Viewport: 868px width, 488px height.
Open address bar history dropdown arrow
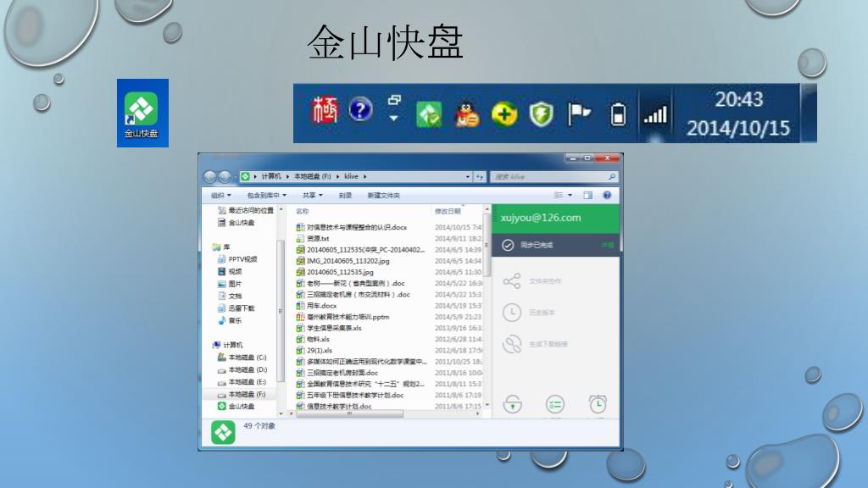pyautogui.click(x=468, y=177)
